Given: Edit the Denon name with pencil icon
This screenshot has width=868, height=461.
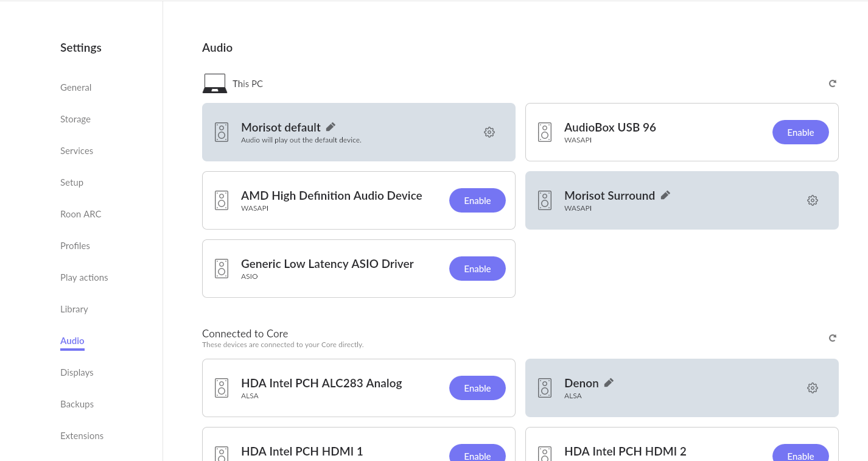Looking at the screenshot, I should (x=609, y=382).
